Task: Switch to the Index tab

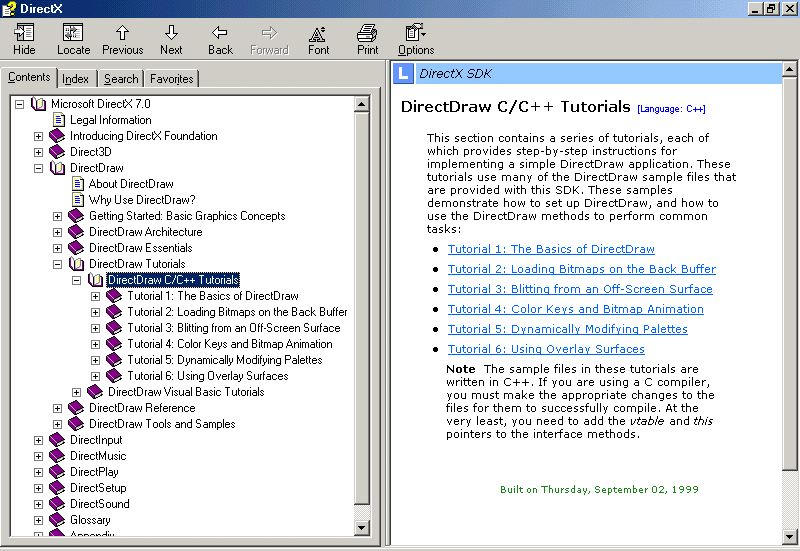Action: tap(76, 79)
